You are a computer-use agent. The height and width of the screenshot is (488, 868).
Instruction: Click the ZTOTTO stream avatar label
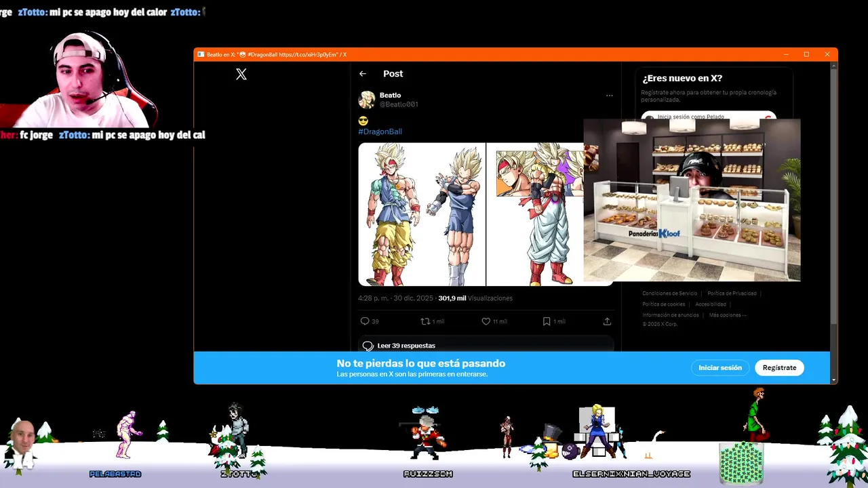pos(239,474)
